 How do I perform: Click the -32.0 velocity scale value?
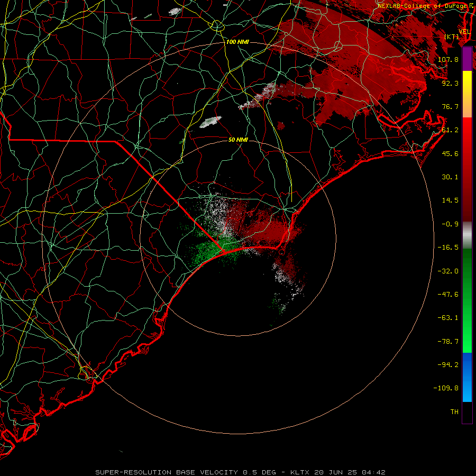tap(448, 271)
